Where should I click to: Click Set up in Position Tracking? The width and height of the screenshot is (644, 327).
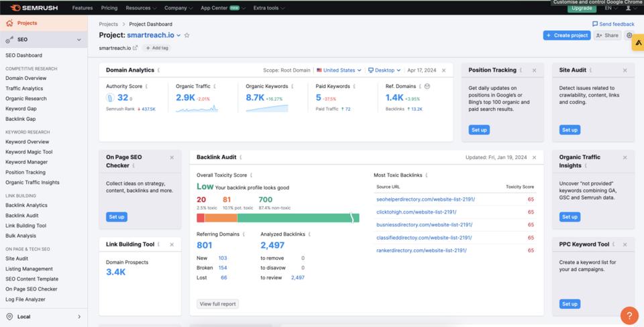[x=479, y=130]
